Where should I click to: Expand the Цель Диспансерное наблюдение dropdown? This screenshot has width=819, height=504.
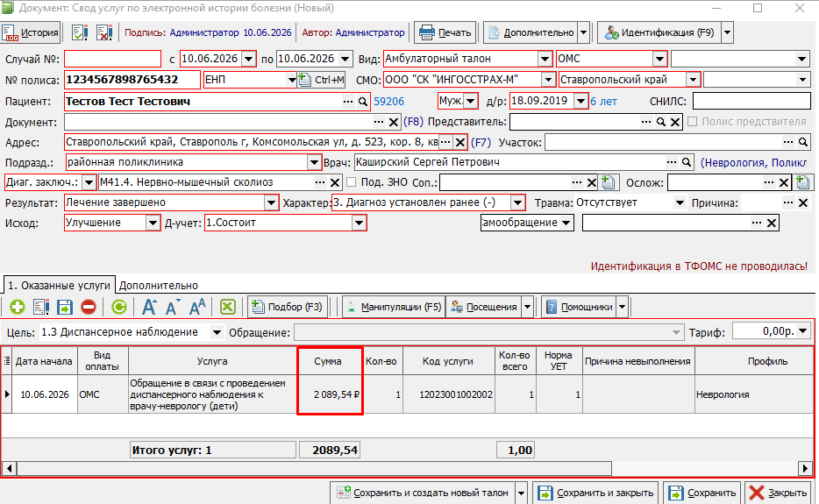click(x=217, y=332)
